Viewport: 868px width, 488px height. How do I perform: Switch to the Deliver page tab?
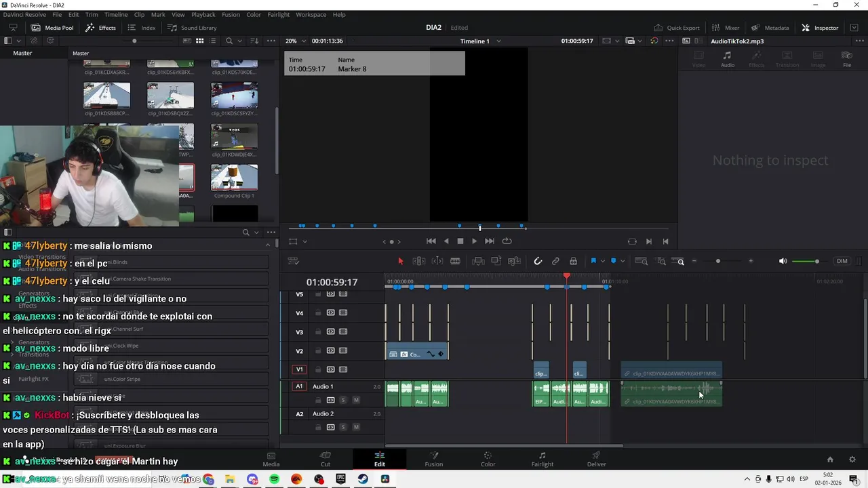click(x=597, y=459)
